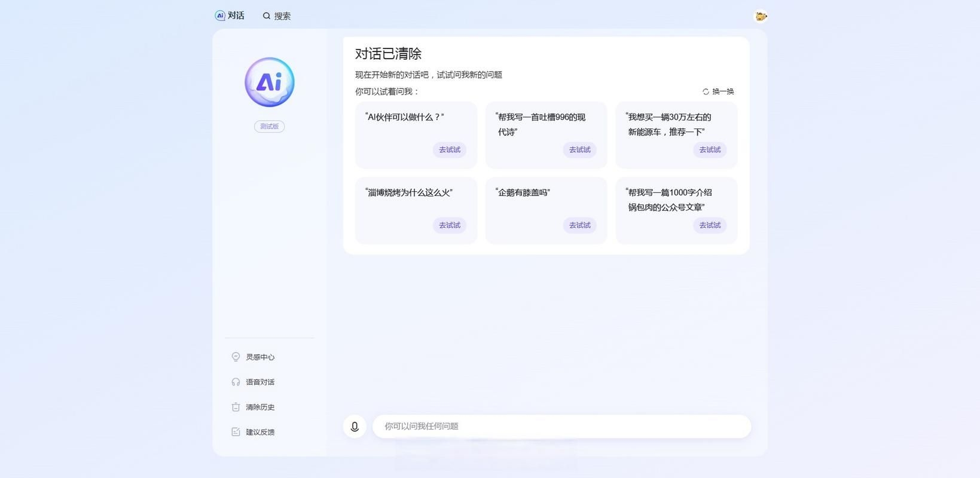Open 灵感中心 in the sidebar
Screen dimensions: 980x478
pyautogui.click(x=253, y=357)
